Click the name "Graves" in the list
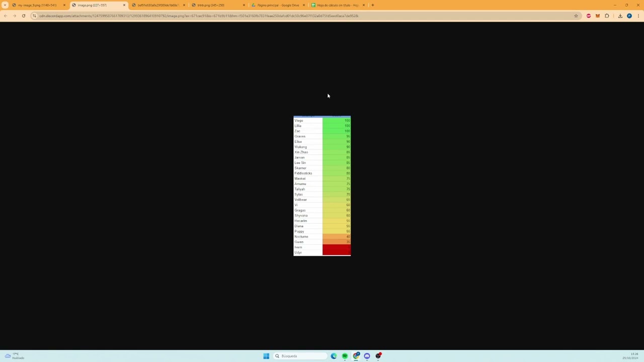 [300, 136]
